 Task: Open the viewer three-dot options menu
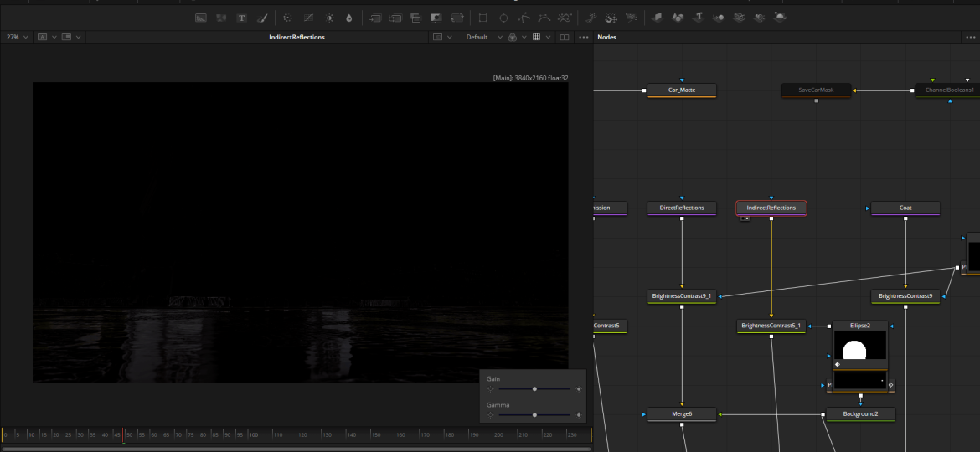click(x=584, y=38)
